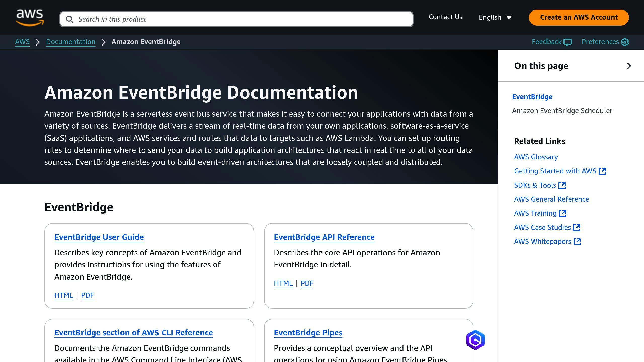Open EventBridge section of AWS CLI Reference
The width and height of the screenshot is (644, 362).
tap(134, 333)
